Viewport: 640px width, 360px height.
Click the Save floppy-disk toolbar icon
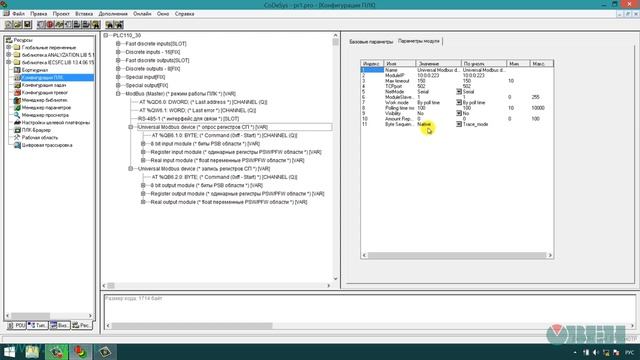[x=27, y=25]
